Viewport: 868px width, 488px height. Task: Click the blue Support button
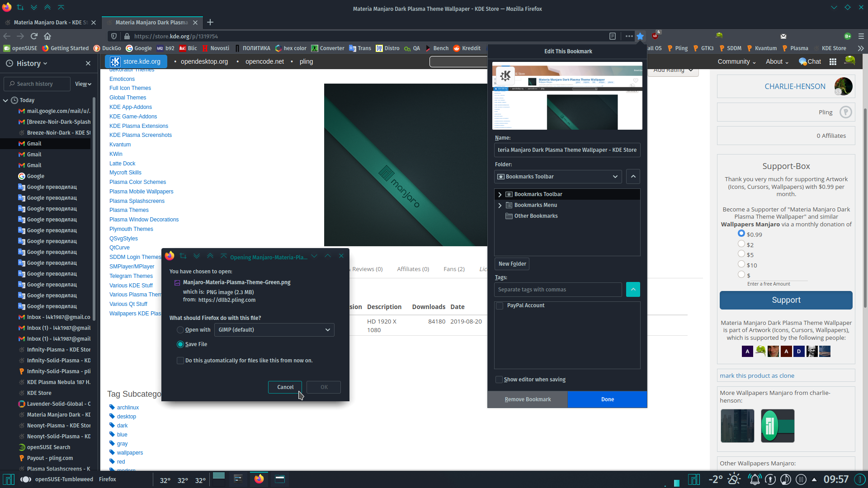point(786,300)
